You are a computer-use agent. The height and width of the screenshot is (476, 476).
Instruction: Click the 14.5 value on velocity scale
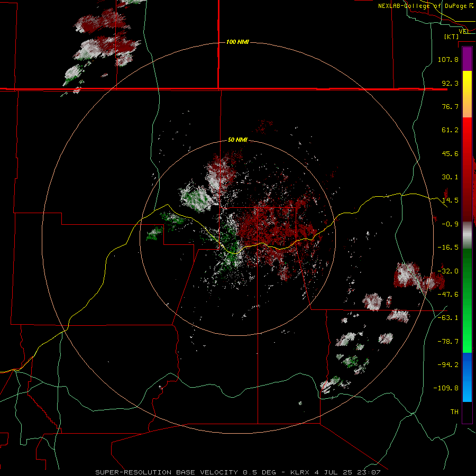point(450,200)
